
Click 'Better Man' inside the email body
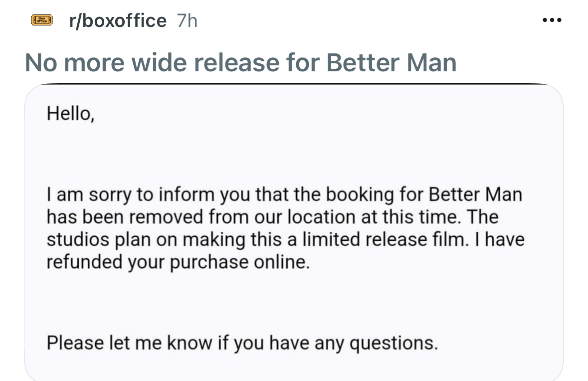475,194
